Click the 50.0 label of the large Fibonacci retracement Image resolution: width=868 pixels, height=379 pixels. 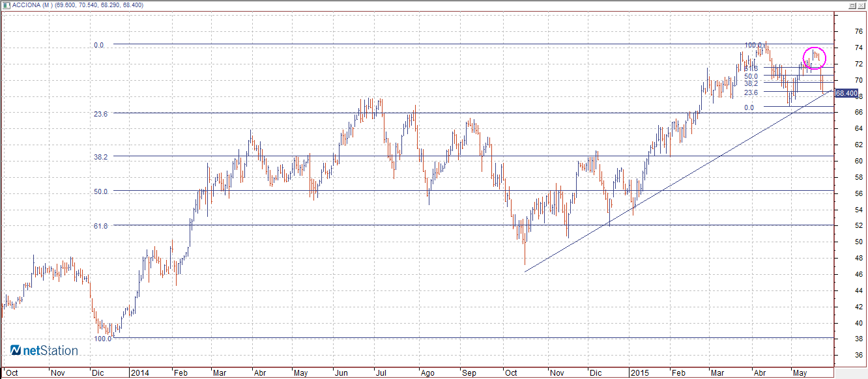[100, 191]
